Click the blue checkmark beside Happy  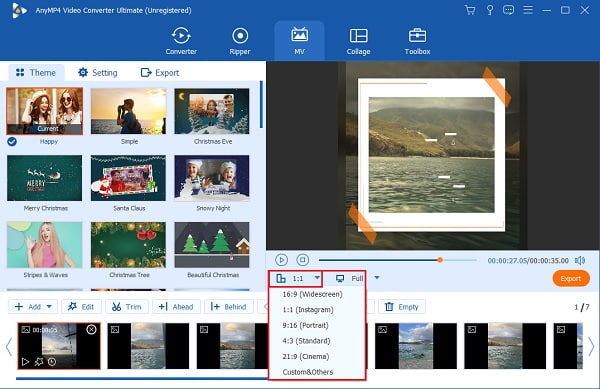click(12, 142)
